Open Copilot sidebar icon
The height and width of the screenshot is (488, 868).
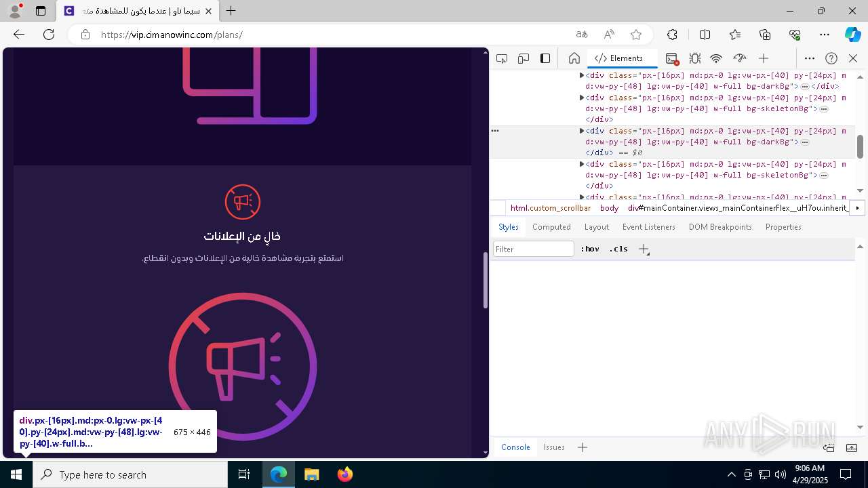[852, 35]
